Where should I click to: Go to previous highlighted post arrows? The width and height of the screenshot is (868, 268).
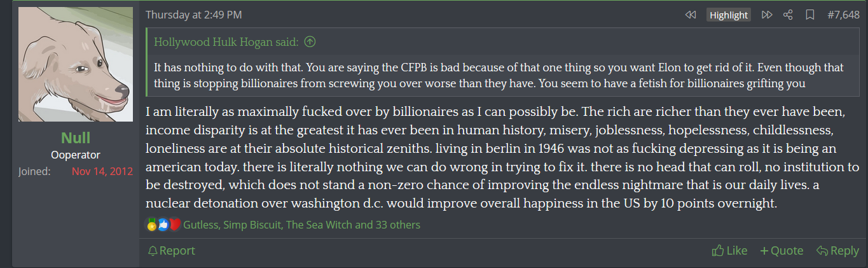coord(690,15)
